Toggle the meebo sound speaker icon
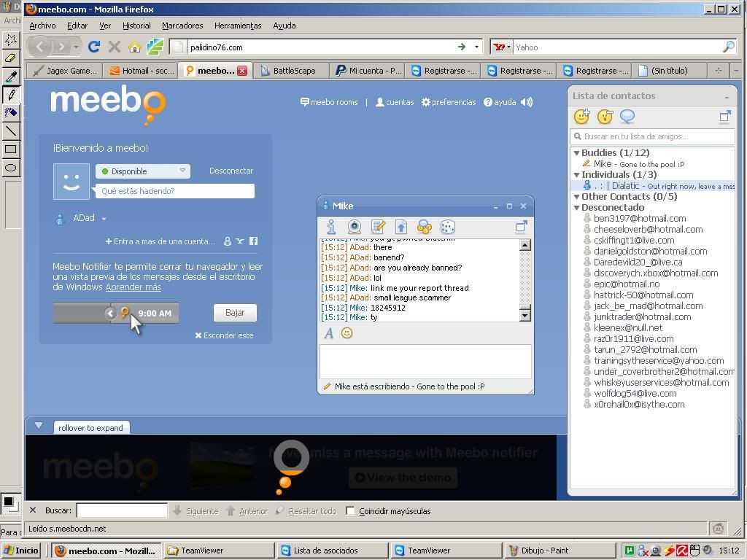Image resolution: width=747 pixels, height=560 pixels. [527, 102]
